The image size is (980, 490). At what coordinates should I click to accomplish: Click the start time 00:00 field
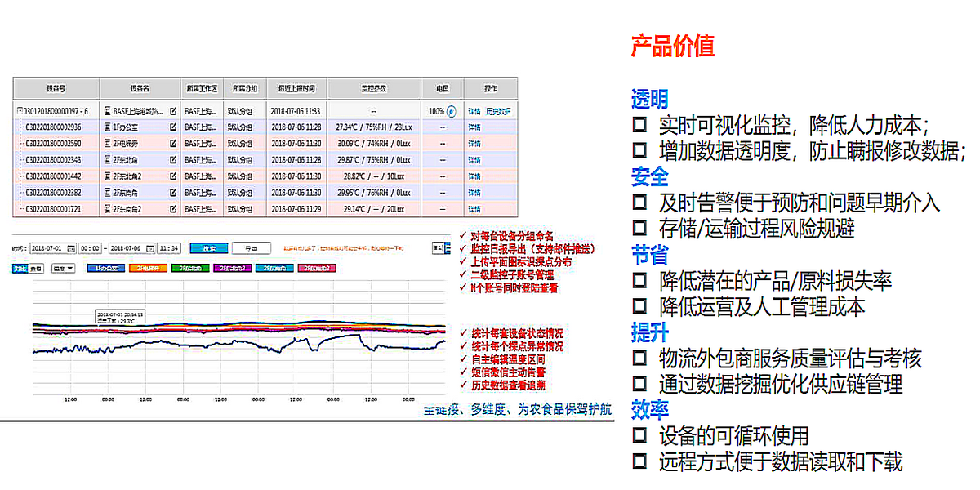click(91, 248)
